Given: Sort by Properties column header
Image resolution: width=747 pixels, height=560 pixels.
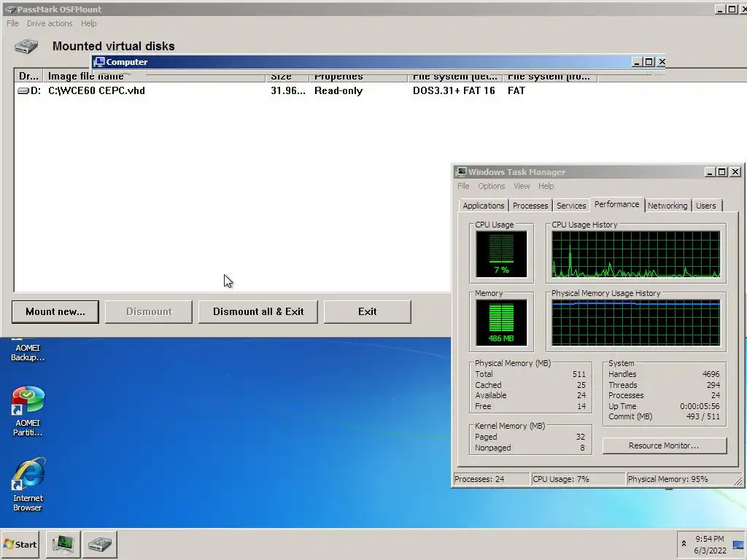Looking at the screenshot, I should point(358,76).
